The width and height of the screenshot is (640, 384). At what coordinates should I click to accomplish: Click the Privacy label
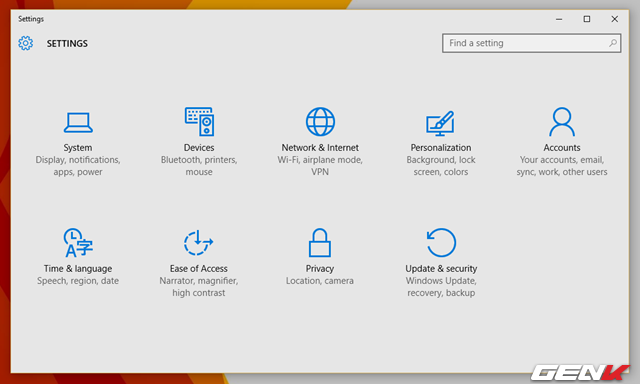coord(320,269)
